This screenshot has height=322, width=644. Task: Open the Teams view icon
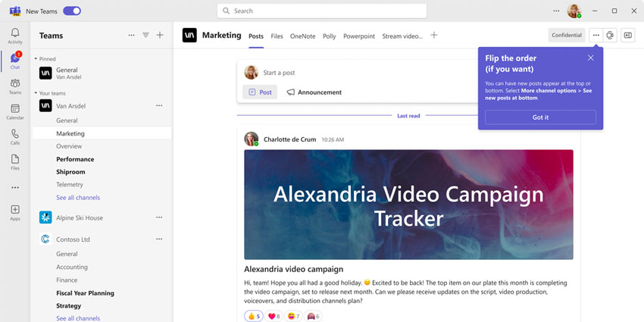click(15, 86)
